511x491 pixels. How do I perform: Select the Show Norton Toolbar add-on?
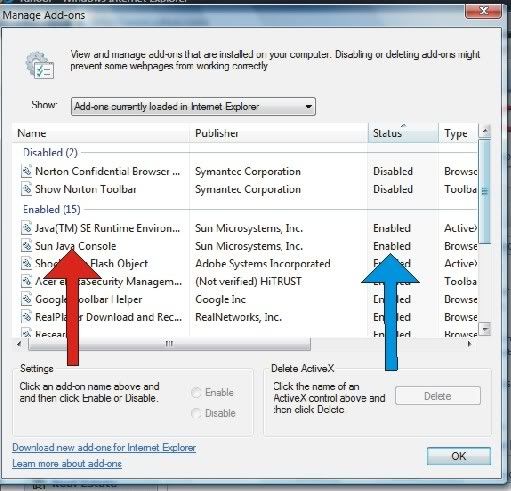tap(86, 189)
